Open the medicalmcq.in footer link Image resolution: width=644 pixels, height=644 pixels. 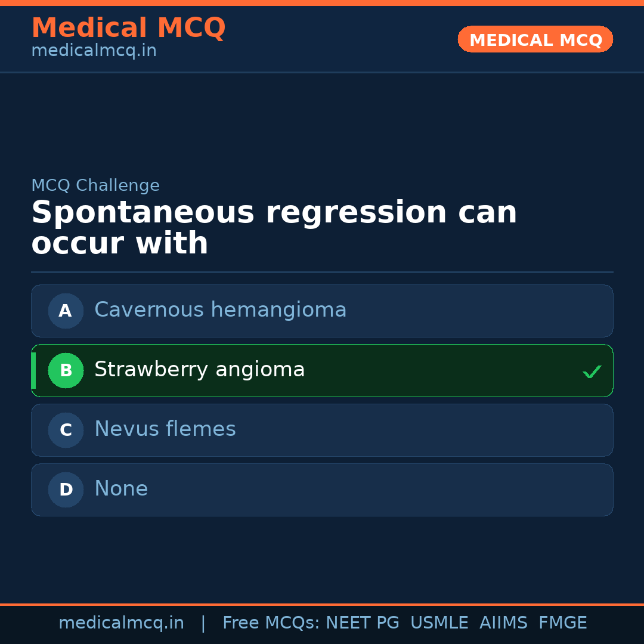click(121, 623)
